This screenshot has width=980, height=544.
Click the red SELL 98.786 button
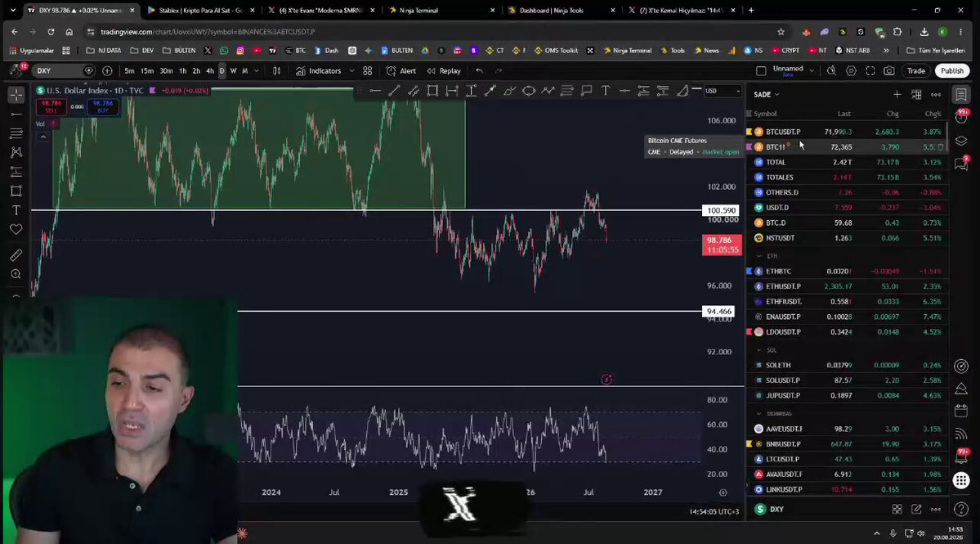point(51,107)
